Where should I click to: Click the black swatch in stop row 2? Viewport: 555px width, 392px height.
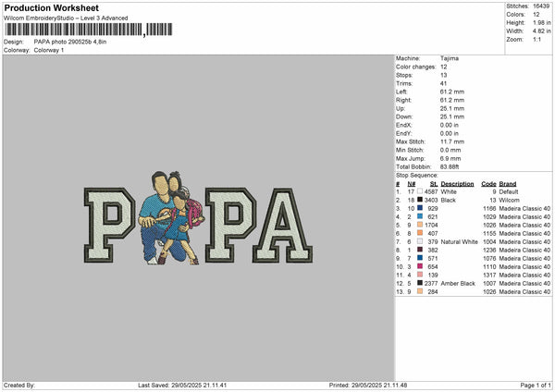pos(420,200)
